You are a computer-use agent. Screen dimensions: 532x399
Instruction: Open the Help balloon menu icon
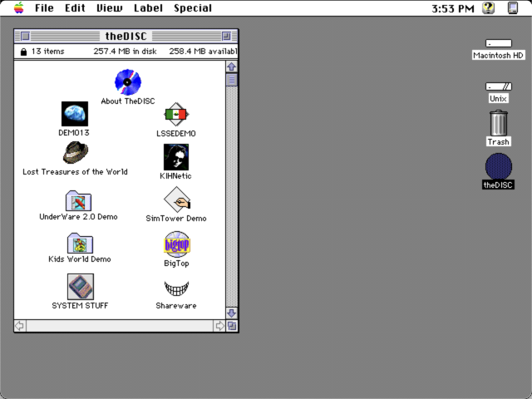[x=488, y=7]
